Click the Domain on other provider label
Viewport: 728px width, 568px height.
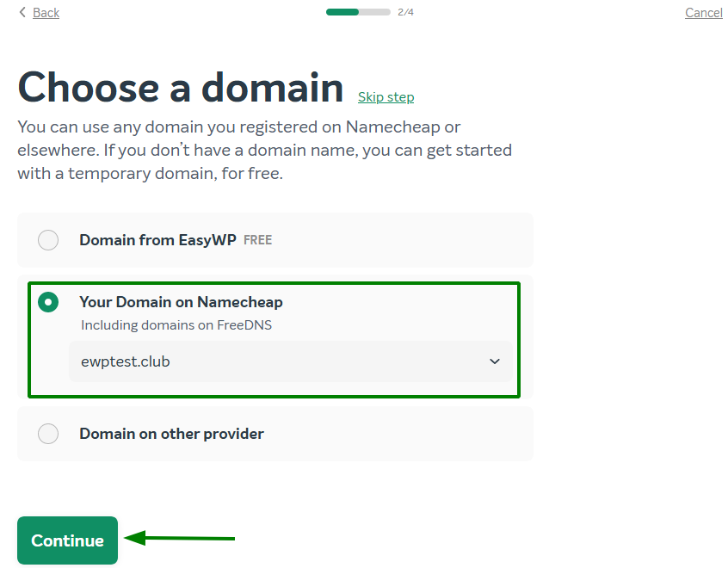[171, 434]
